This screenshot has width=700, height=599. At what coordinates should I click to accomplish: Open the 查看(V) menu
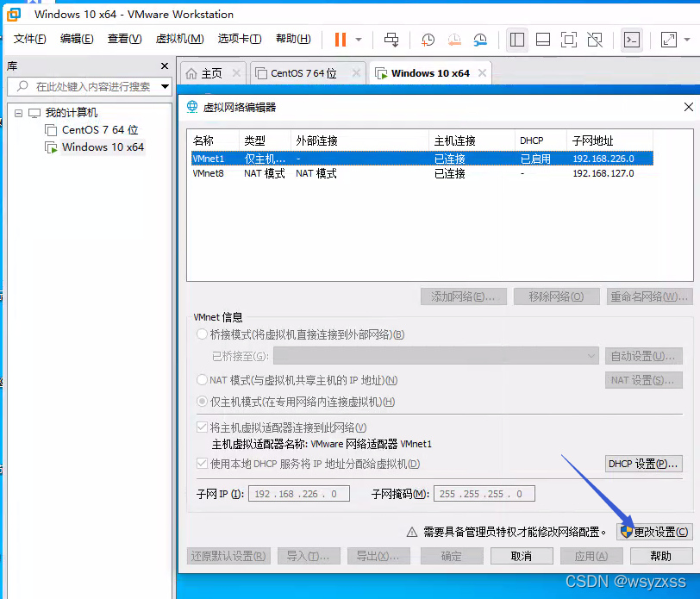124,39
